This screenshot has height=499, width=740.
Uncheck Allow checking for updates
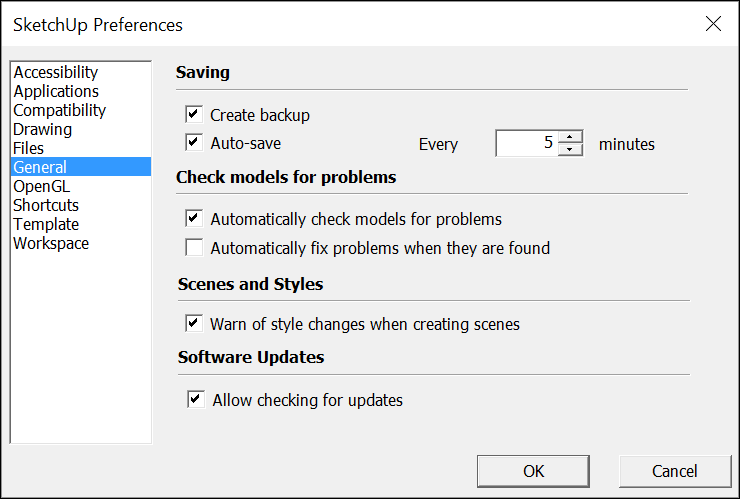[196, 399]
